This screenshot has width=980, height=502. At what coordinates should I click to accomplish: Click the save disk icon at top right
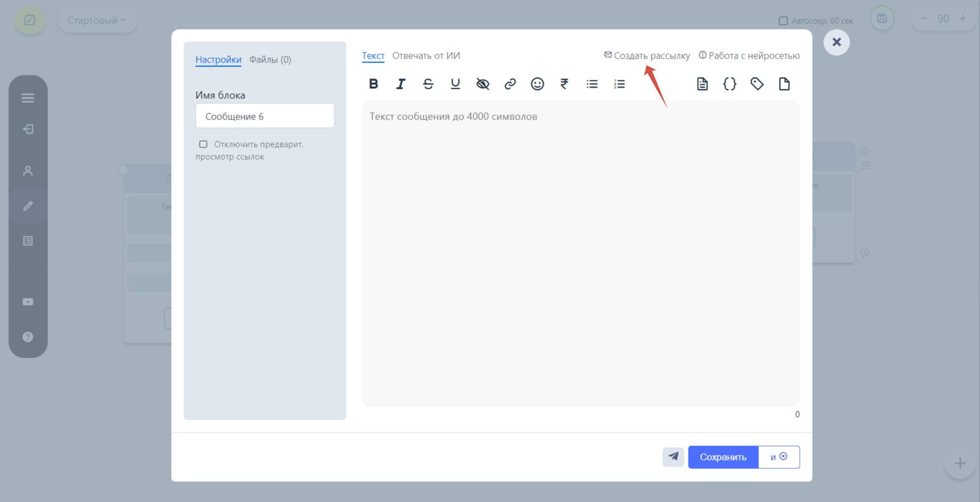coord(882,18)
